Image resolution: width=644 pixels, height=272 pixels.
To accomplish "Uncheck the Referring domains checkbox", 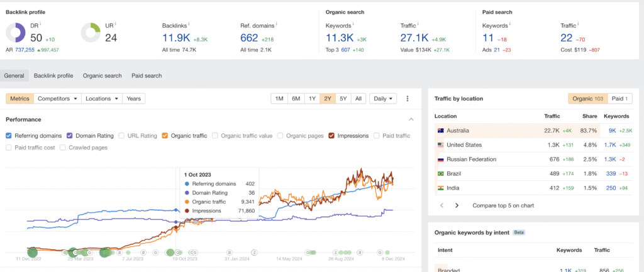I will click(x=9, y=135).
